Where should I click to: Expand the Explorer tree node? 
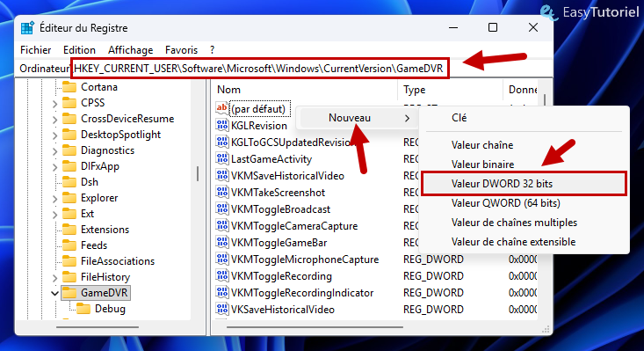tap(54, 199)
